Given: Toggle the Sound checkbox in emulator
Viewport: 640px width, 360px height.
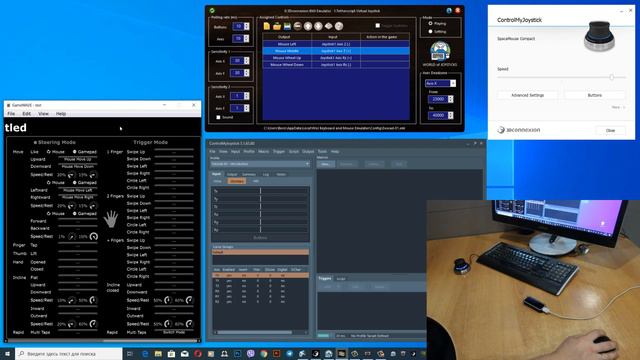Looking at the screenshot, I should click(x=218, y=117).
